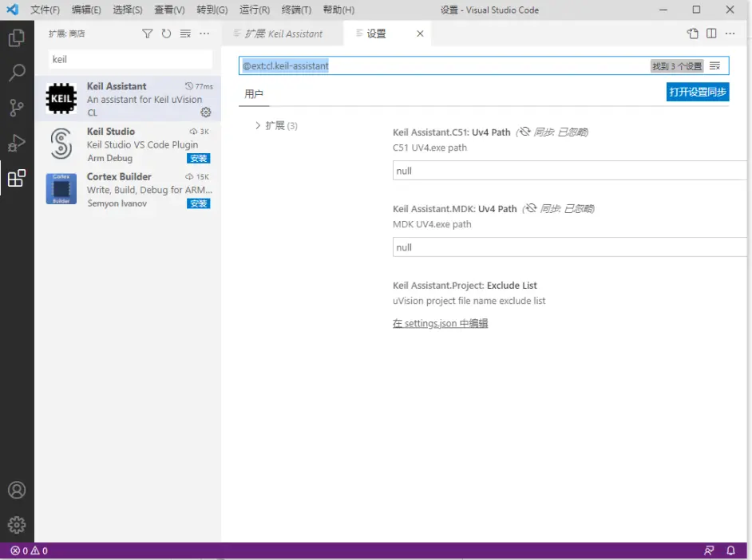
Task: Open the feedback icon in status bar
Action: (x=709, y=551)
